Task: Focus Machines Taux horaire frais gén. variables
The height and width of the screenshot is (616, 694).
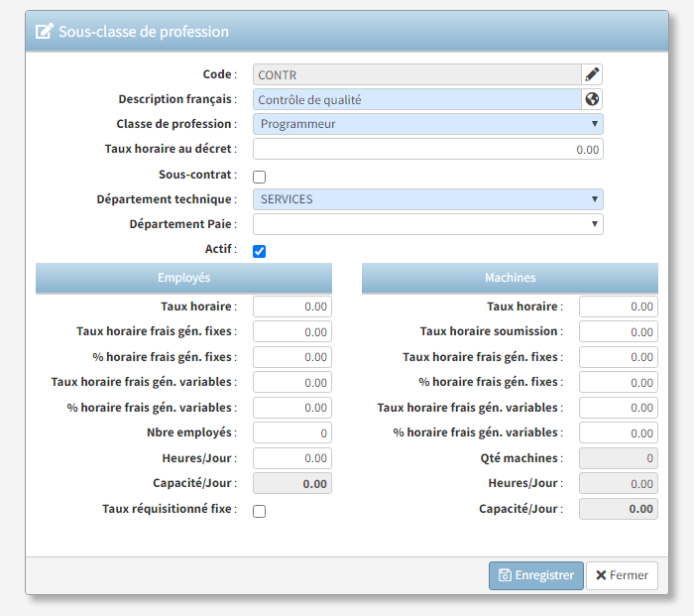Action: 619,408
